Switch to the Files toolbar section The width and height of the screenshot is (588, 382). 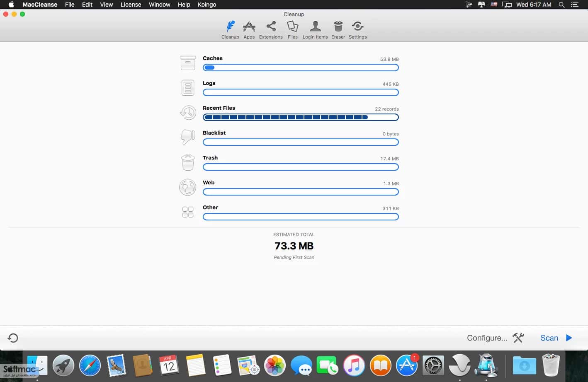point(292,30)
